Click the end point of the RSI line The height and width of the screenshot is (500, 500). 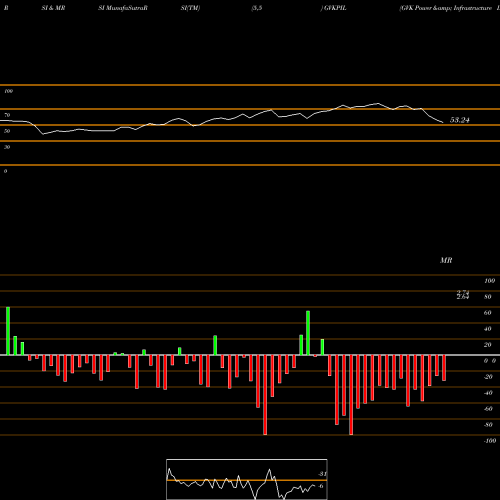pos(443,123)
